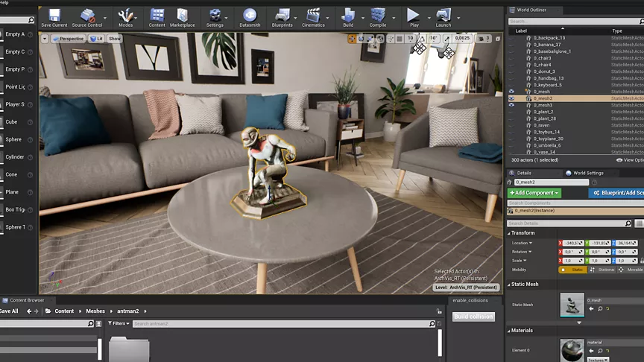The width and height of the screenshot is (644, 362).
Task: Open the Content Browser Filters dropdown
Action: pos(119,323)
